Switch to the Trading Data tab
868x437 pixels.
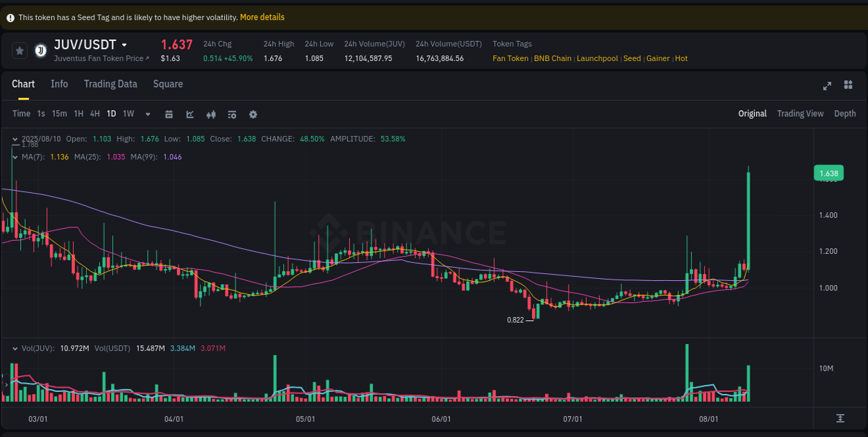[x=110, y=84]
